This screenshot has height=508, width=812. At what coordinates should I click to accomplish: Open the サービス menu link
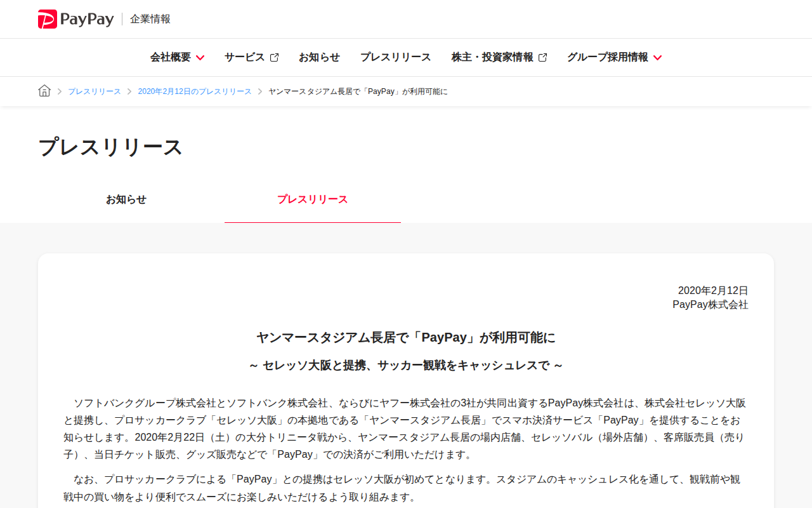245,57
